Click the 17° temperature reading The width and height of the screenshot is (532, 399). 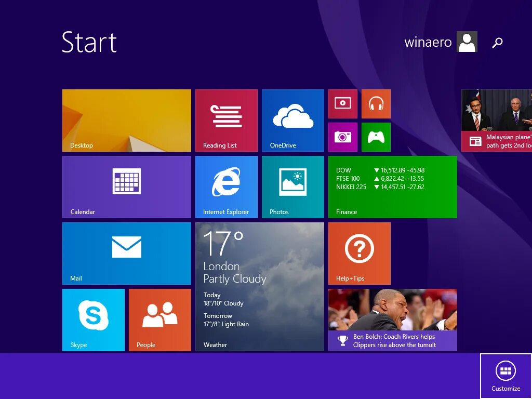click(x=223, y=243)
